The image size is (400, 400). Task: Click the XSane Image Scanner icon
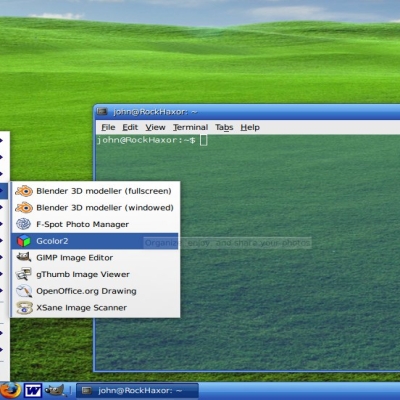point(24,308)
